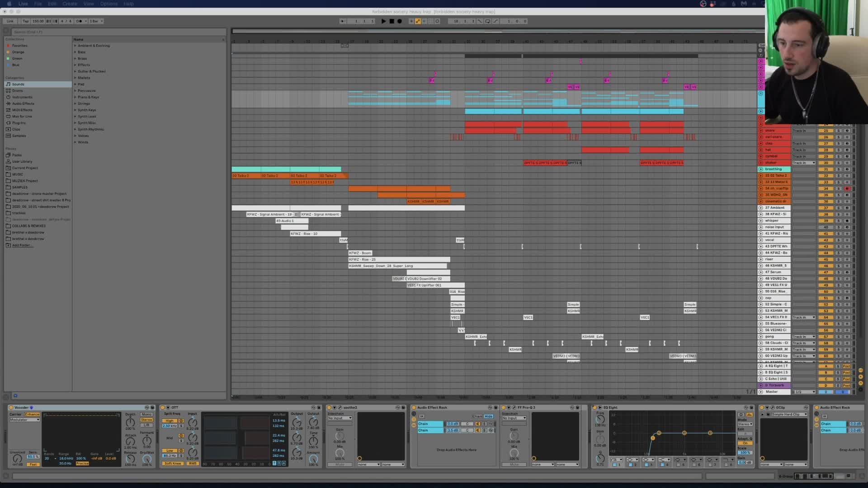Click the Play transport button
This screenshot has width=868, height=488.
pos(383,21)
